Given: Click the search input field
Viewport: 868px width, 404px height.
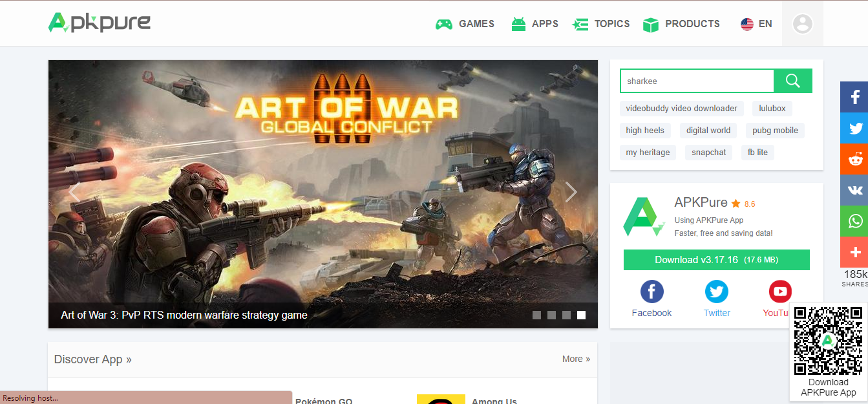Looking at the screenshot, I should pyautogui.click(x=697, y=81).
